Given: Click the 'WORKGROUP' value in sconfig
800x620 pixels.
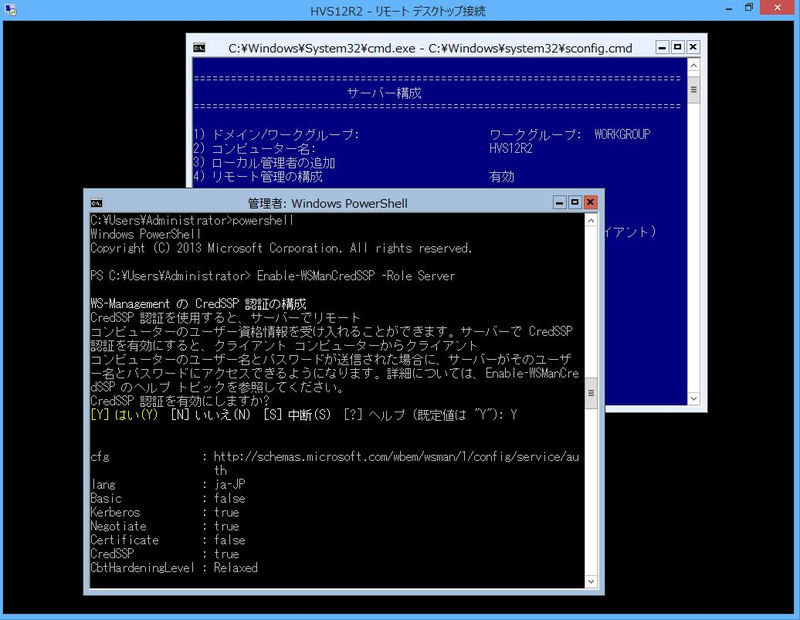Looking at the screenshot, I should tap(622, 135).
